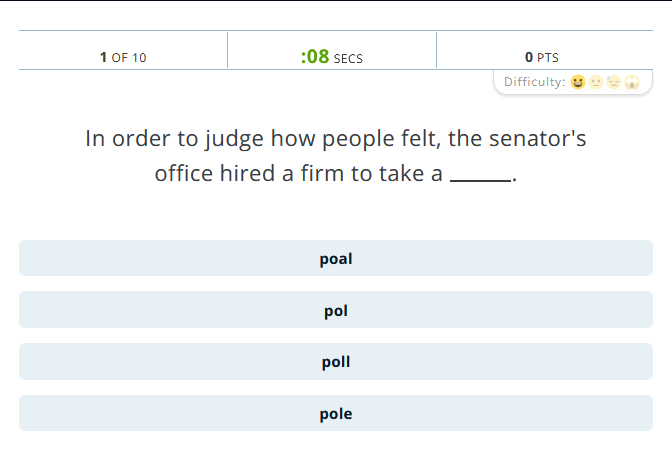Click the screaming face hardest difficulty icon

tap(632, 82)
